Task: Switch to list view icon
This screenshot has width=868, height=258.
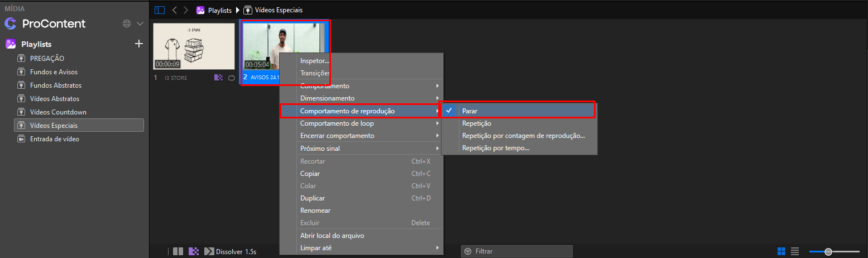Action: pyautogui.click(x=795, y=251)
